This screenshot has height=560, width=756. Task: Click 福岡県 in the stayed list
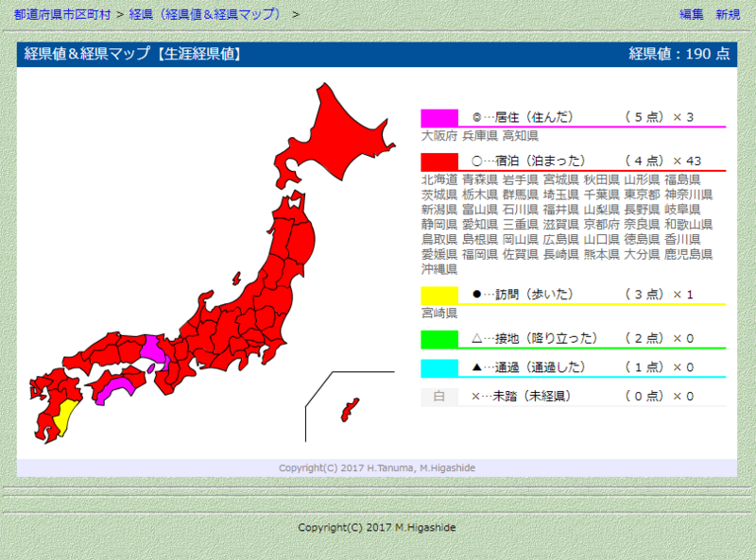click(x=480, y=254)
